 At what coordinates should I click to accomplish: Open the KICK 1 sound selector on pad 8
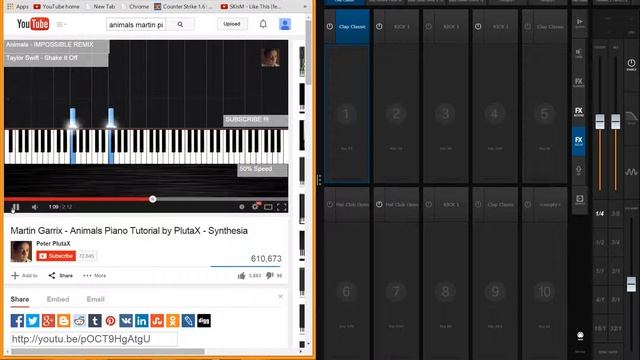pos(451,204)
